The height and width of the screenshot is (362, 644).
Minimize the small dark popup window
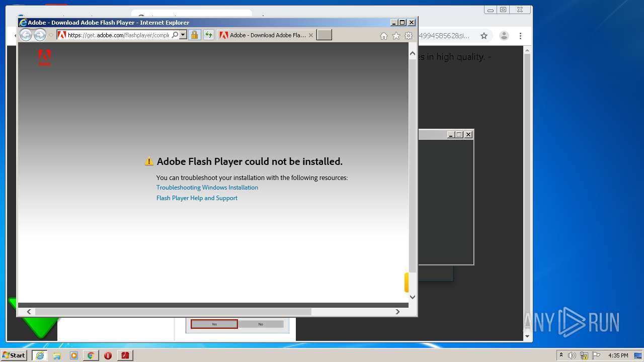pos(451,135)
